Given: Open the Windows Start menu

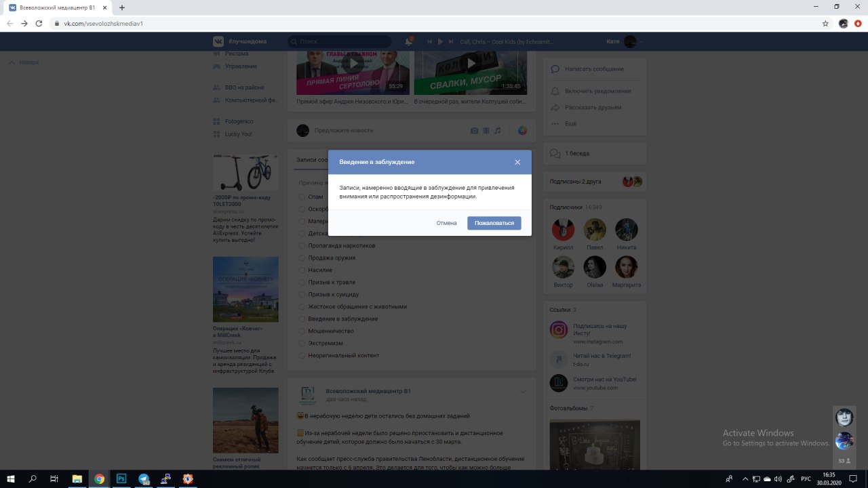Looking at the screenshot, I should tap(12, 479).
